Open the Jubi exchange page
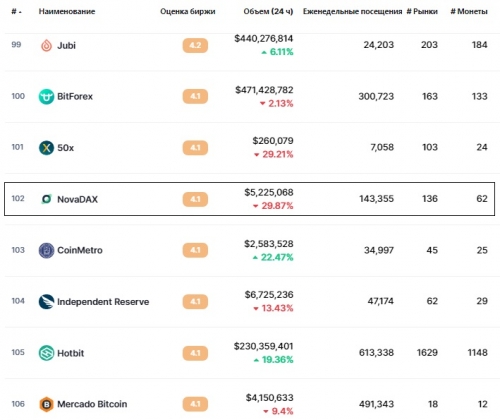500x420 pixels. pos(66,45)
